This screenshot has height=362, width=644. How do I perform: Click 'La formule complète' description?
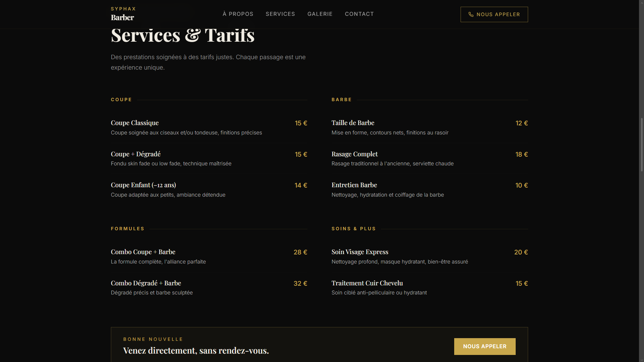point(158,262)
